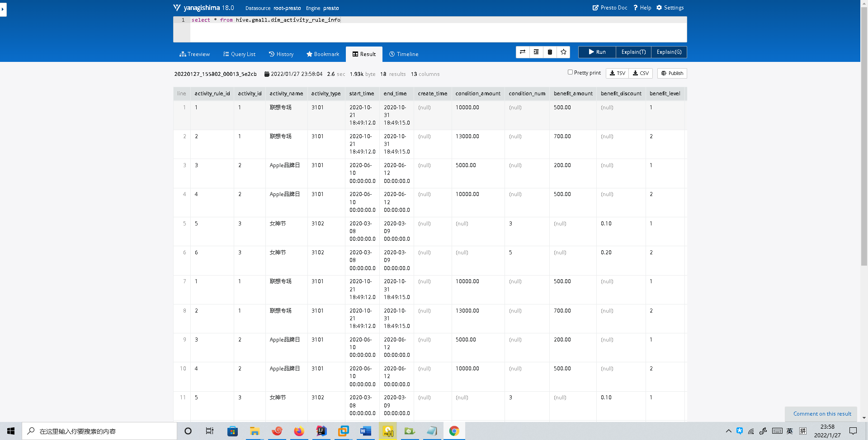This screenshot has height=440, width=868.
Task: Enable the Pretty print checkbox
Action: coord(571,72)
